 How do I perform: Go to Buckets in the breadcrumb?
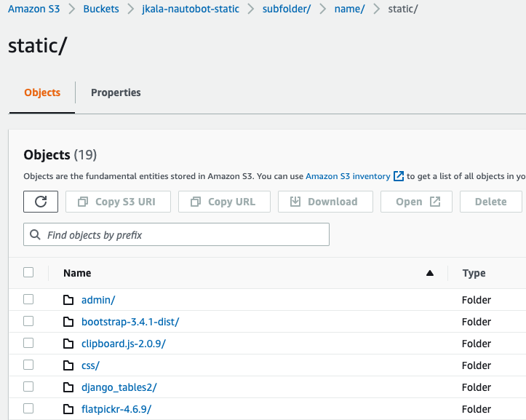pos(101,9)
